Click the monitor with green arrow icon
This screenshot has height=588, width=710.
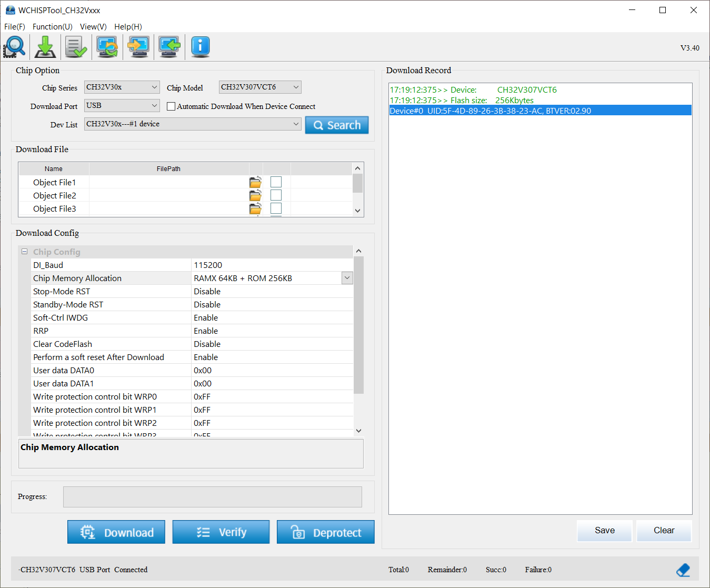(x=169, y=47)
